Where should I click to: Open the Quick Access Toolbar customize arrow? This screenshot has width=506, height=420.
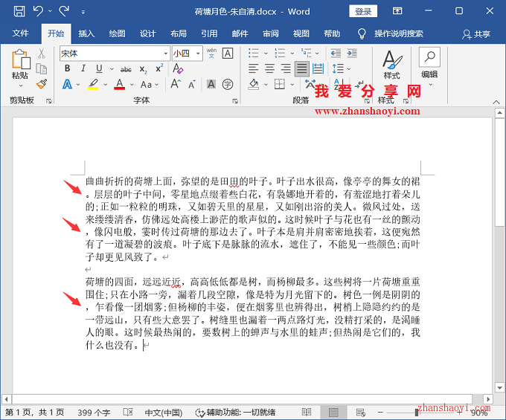pos(83,12)
